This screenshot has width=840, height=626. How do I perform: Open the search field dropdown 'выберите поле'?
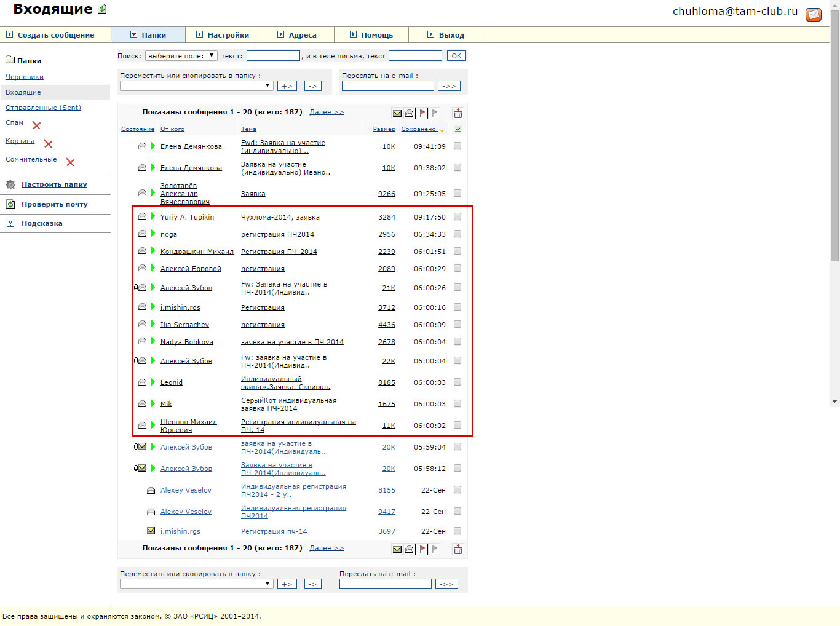click(181, 56)
